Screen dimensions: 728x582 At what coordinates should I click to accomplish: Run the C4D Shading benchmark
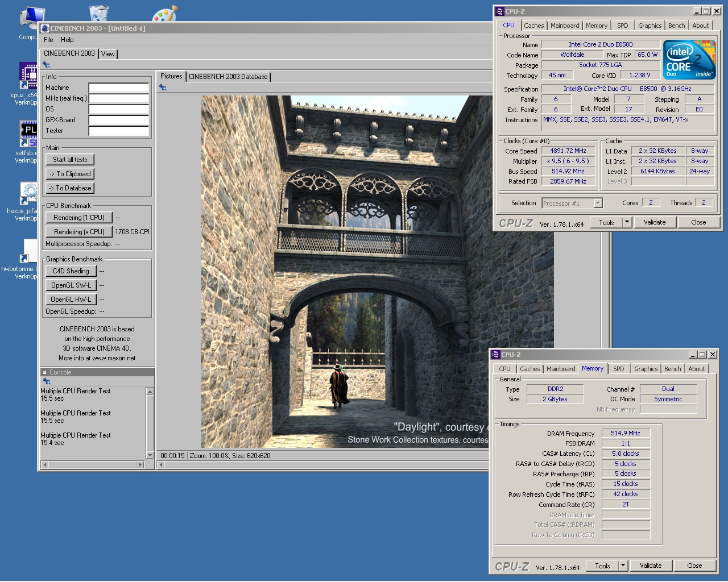point(71,271)
